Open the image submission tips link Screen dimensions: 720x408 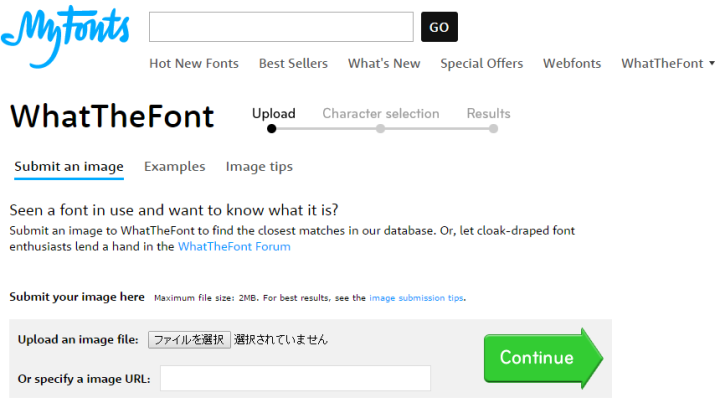pos(416,298)
